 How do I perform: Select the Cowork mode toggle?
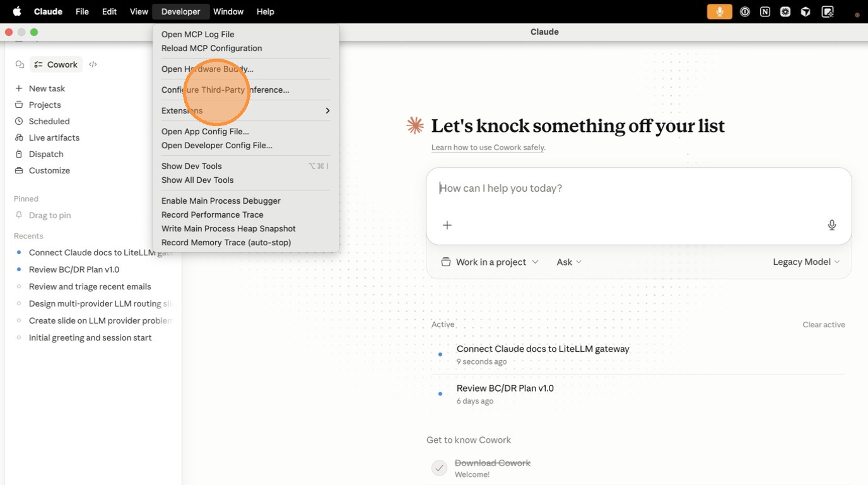[x=56, y=64]
